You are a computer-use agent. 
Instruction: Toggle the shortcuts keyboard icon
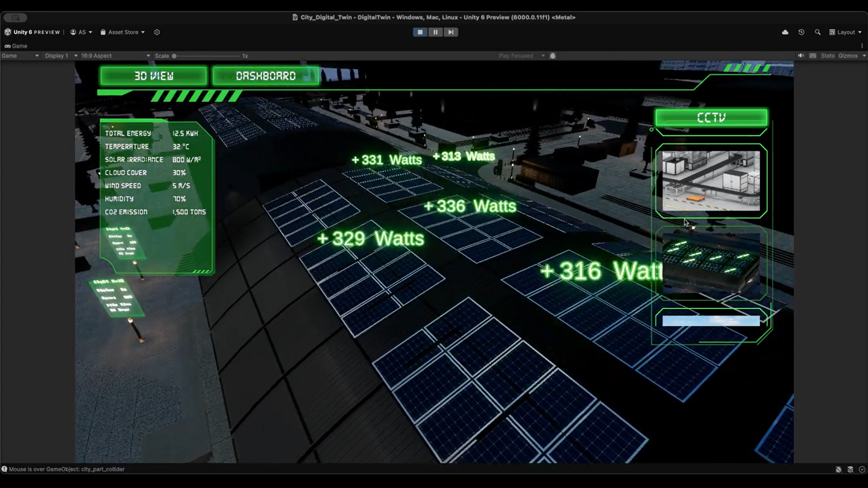(x=813, y=56)
